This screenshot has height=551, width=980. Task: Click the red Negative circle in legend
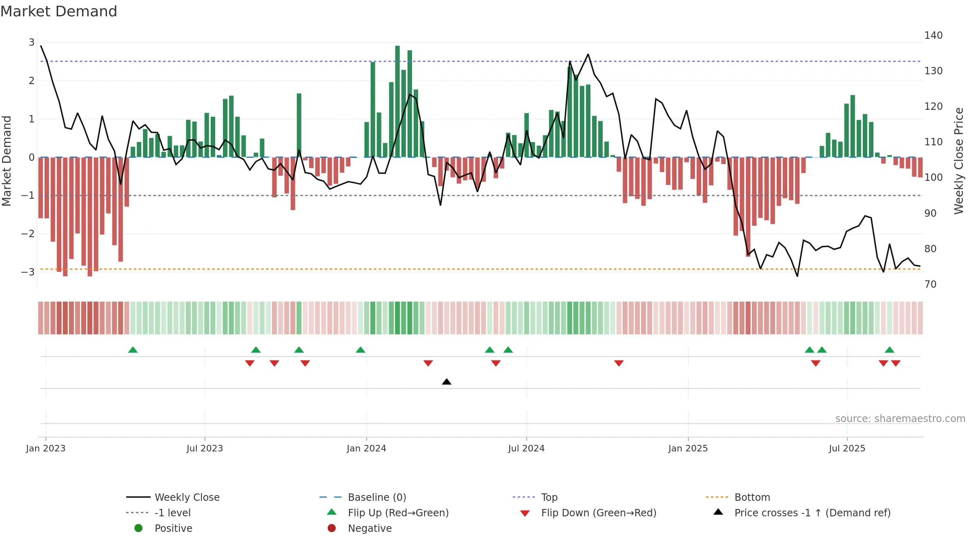[x=332, y=528]
